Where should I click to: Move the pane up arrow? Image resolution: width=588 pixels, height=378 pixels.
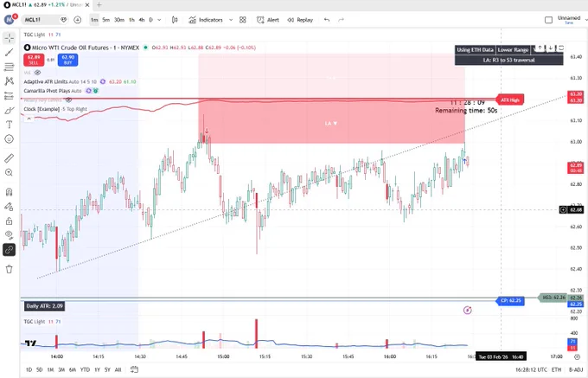tap(540, 48)
